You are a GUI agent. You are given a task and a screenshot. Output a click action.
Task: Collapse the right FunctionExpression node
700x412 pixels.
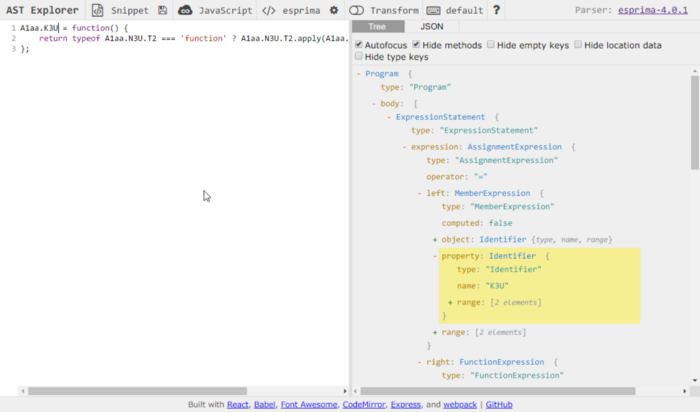point(420,361)
